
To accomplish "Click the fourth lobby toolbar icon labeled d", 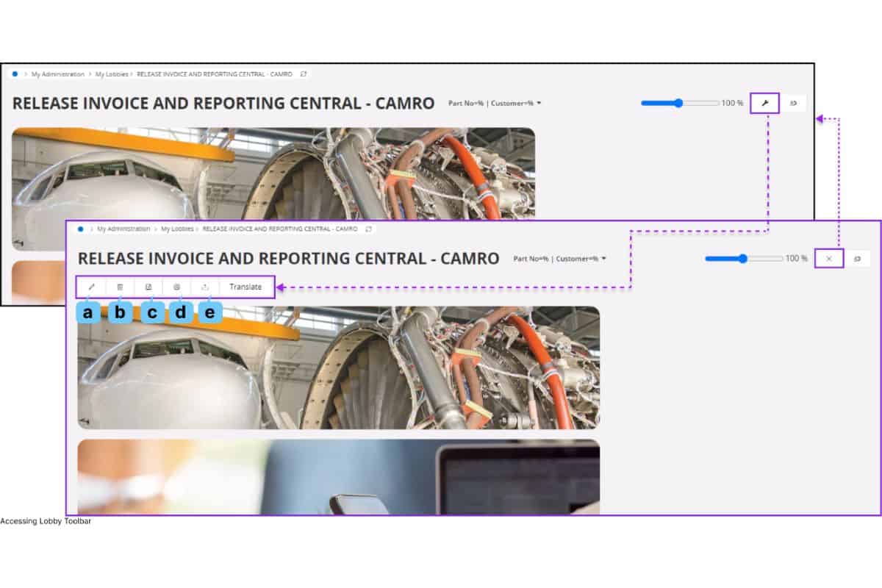I will [177, 287].
